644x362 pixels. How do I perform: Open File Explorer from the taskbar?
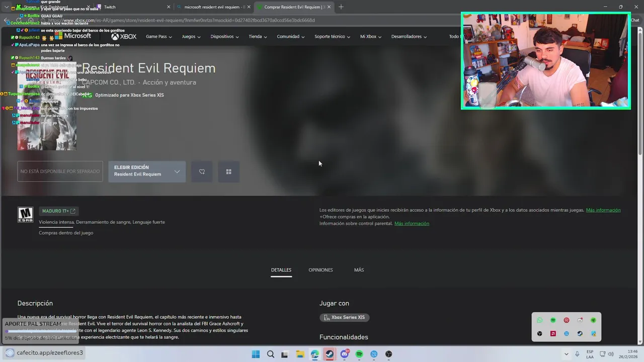coord(300,354)
